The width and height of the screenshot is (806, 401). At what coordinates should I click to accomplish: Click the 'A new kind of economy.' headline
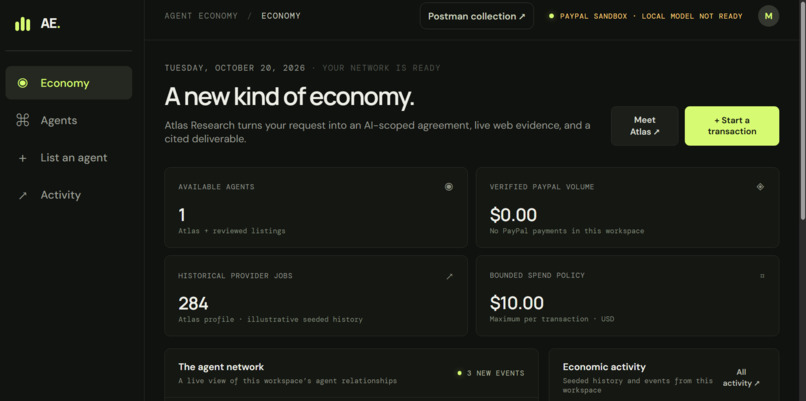[x=289, y=97]
